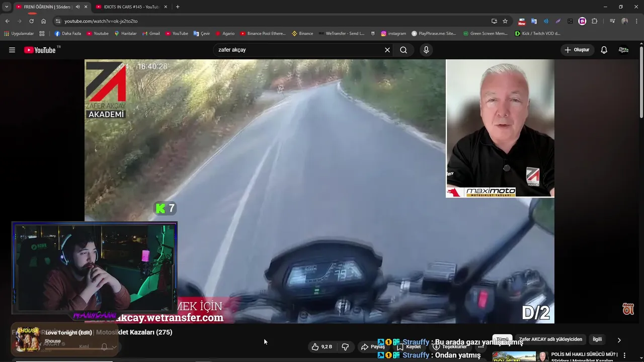Open Chrome media controls icon

point(612,21)
